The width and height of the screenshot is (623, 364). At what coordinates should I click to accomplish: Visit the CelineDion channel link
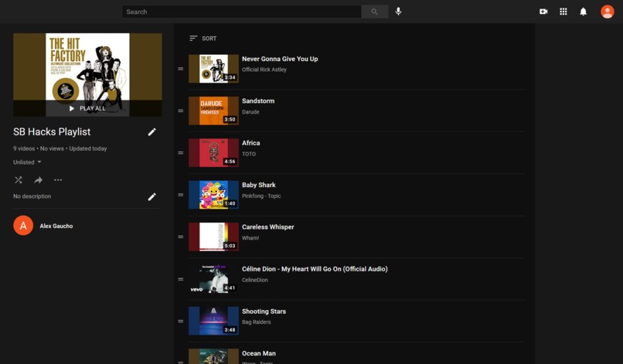pyautogui.click(x=254, y=281)
